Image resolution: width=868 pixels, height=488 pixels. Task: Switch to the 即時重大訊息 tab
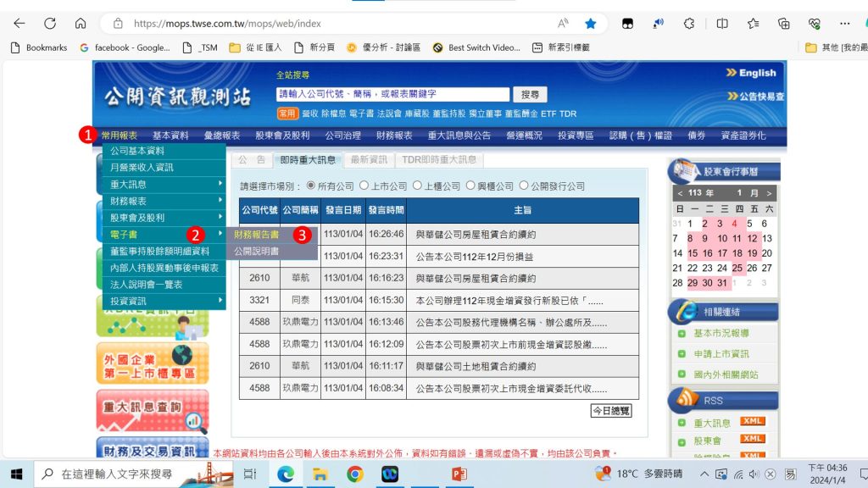(308, 160)
